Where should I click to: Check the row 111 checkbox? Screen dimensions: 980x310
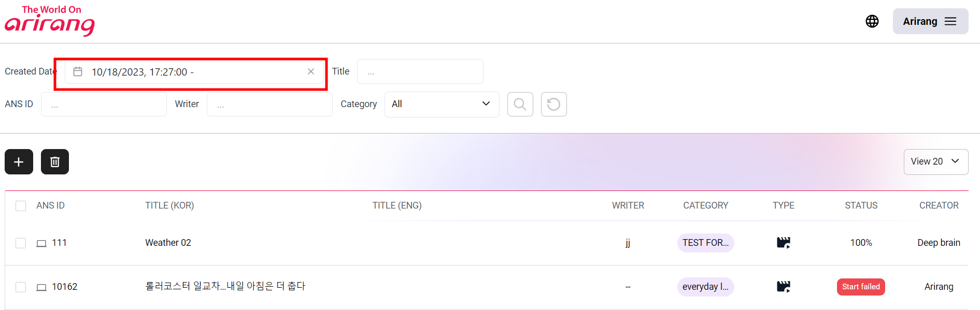(21, 243)
